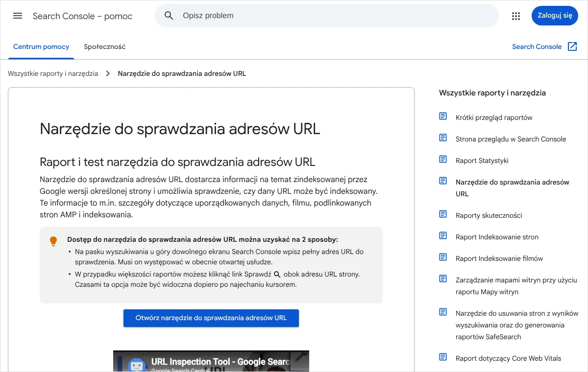Play the URL Inspection Tool video thumbnail

point(211,361)
